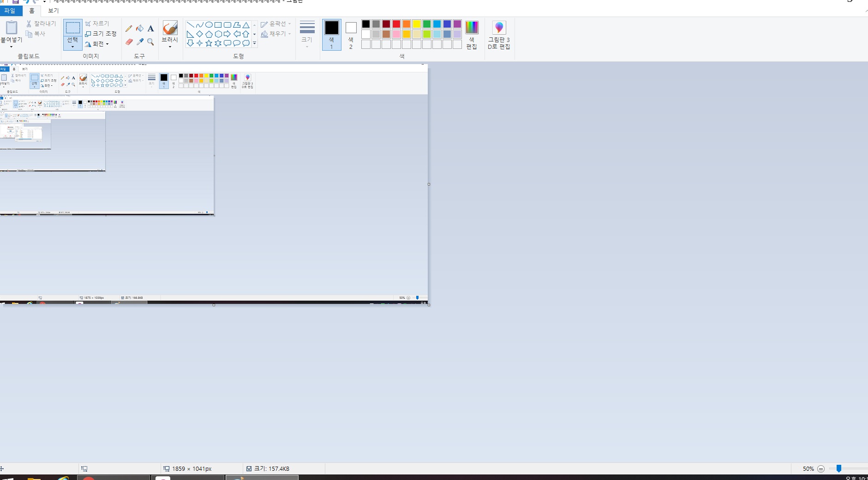Choose the Four-point star shape

click(x=199, y=43)
